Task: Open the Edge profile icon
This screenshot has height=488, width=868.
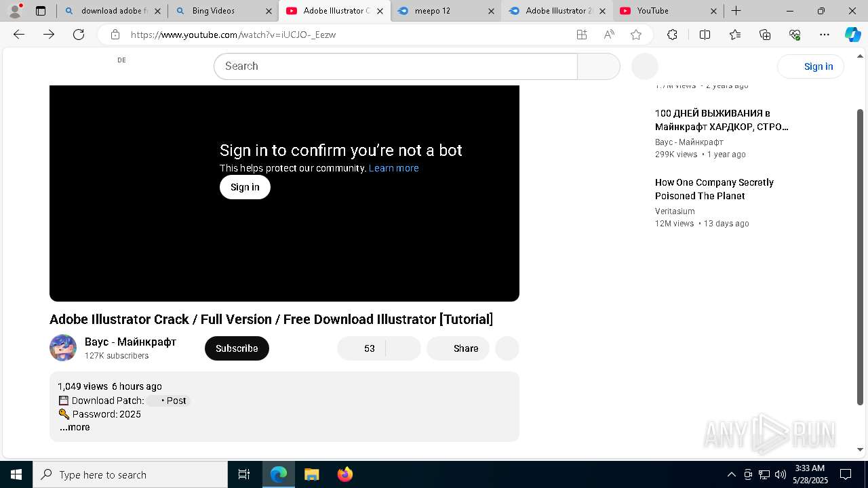Action: [15, 11]
